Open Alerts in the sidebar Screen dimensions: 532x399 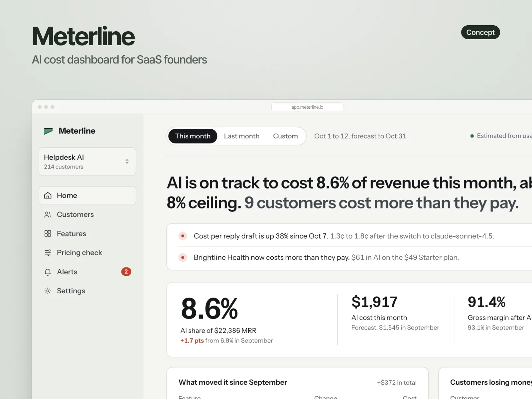click(87, 272)
